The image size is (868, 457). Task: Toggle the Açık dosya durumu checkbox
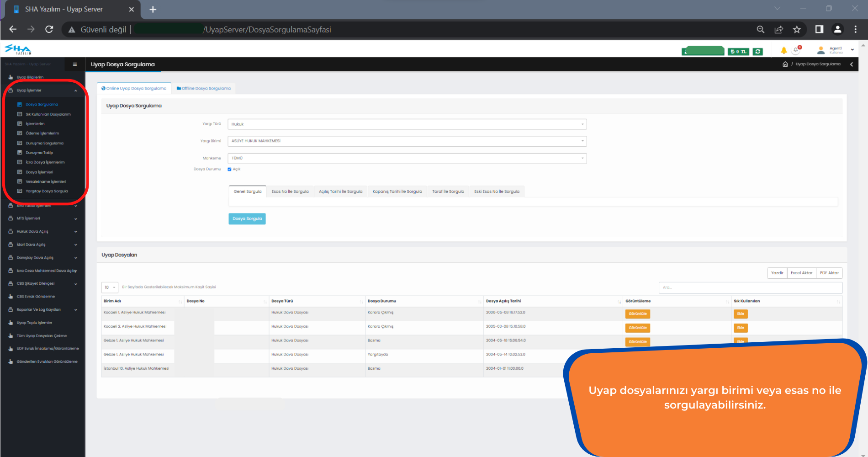pyautogui.click(x=229, y=169)
